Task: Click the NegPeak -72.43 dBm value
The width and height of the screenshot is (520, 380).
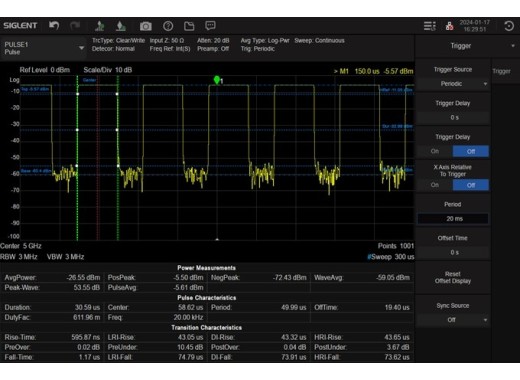Action: [x=289, y=278]
